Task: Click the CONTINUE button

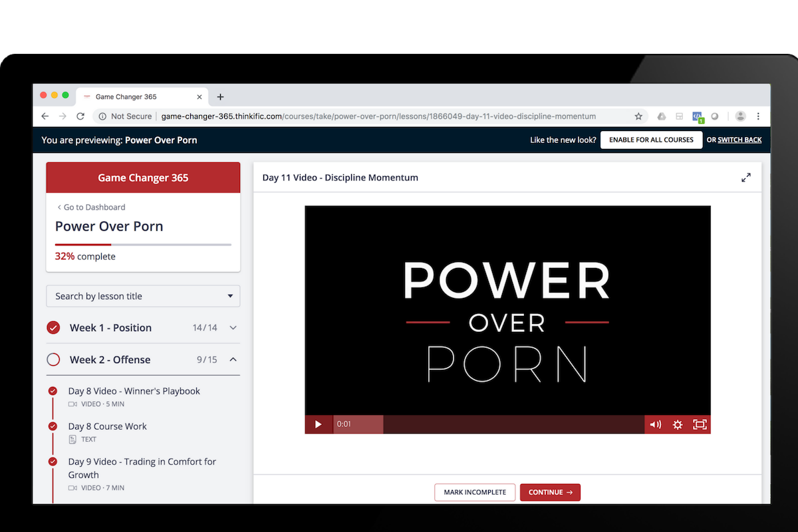Action: [551, 493]
